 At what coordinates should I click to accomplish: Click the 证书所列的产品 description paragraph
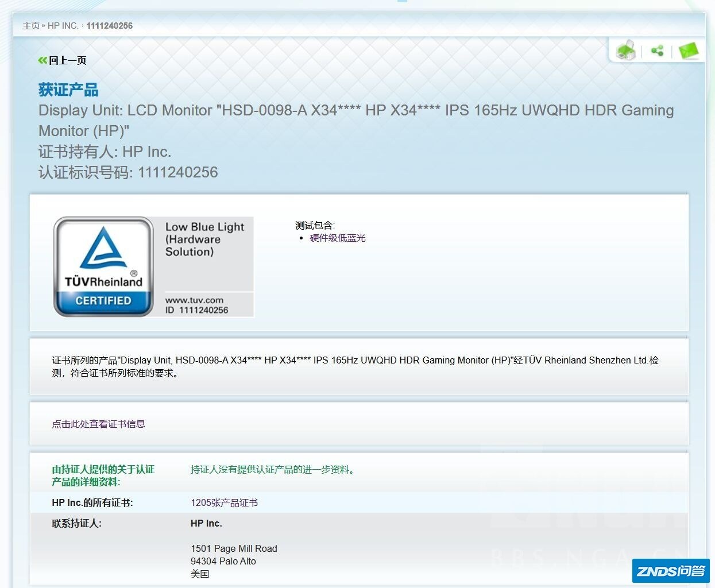[x=355, y=366]
